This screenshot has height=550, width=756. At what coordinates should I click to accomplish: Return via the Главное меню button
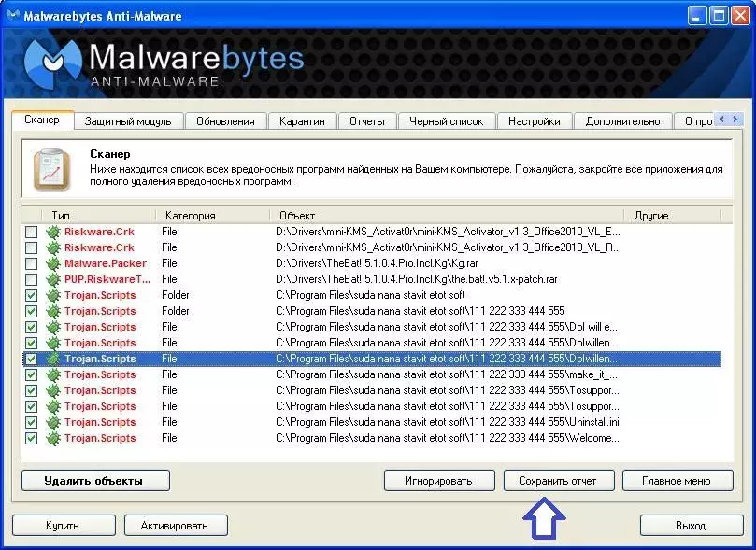tap(678, 481)
